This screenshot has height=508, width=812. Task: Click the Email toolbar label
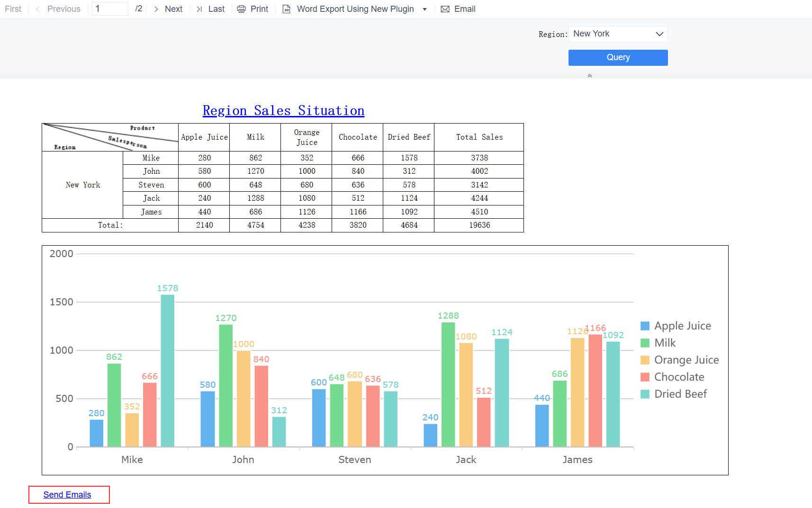coord(465,9)
